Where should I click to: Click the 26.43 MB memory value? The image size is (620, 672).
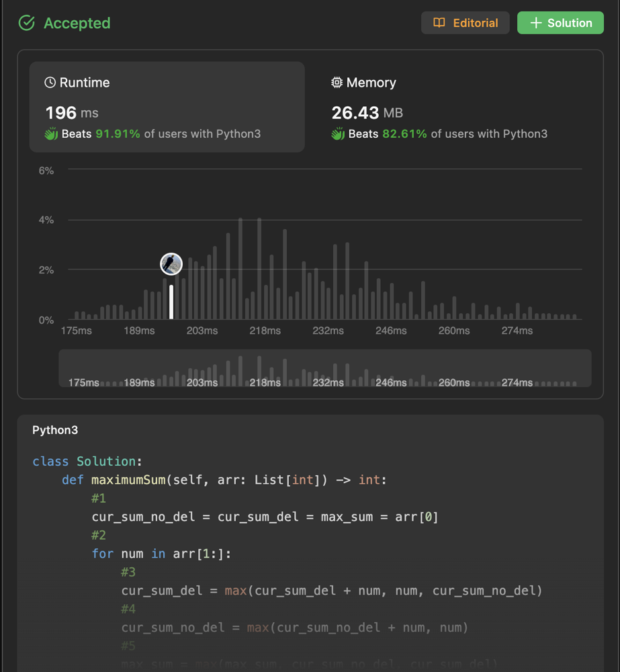(x=367, y=113)
